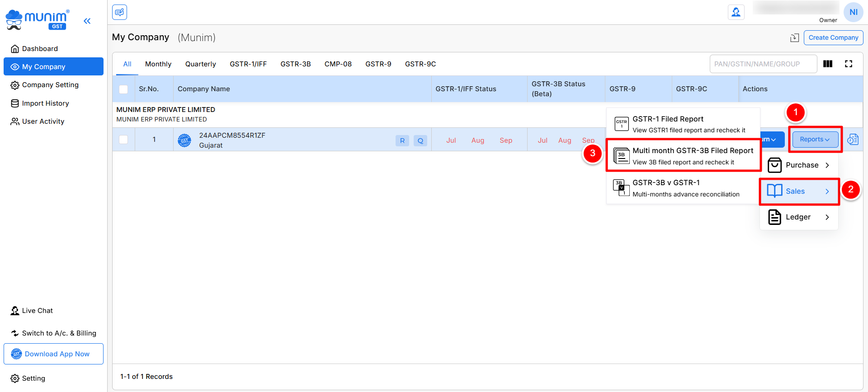This screenshot has height=392, width=868.
Task: Expand the Ledger submenu
Action: coord(799,217)
